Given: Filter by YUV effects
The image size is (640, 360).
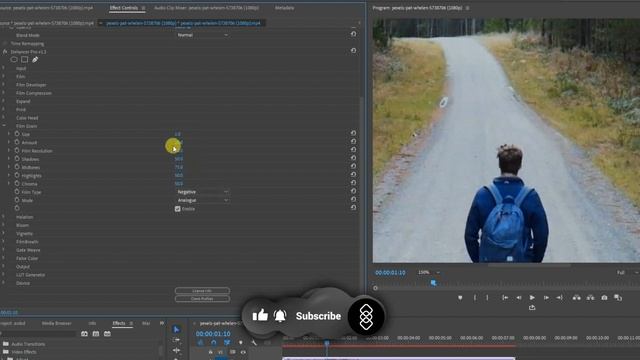Looking at the screenshot, I should click(x=107, y=334).
